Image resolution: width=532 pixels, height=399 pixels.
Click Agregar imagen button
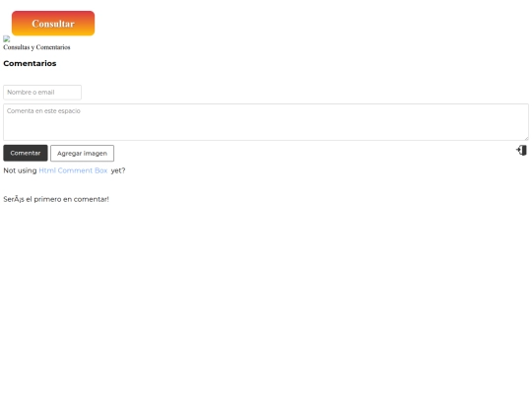pos(82,154)
